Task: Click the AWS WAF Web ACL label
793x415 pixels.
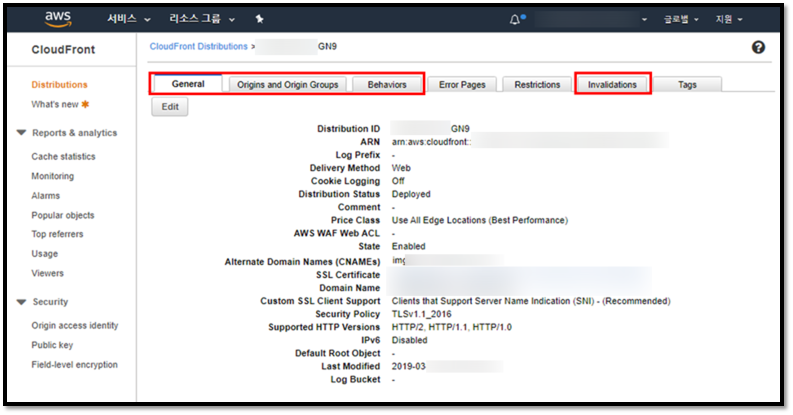Action: pos(337,233)
